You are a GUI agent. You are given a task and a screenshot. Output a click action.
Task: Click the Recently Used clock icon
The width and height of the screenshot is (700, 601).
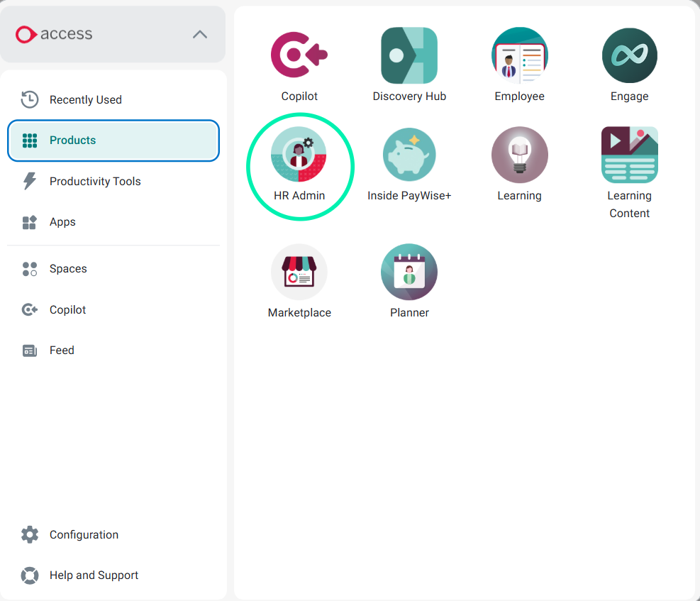pos(30,99)
